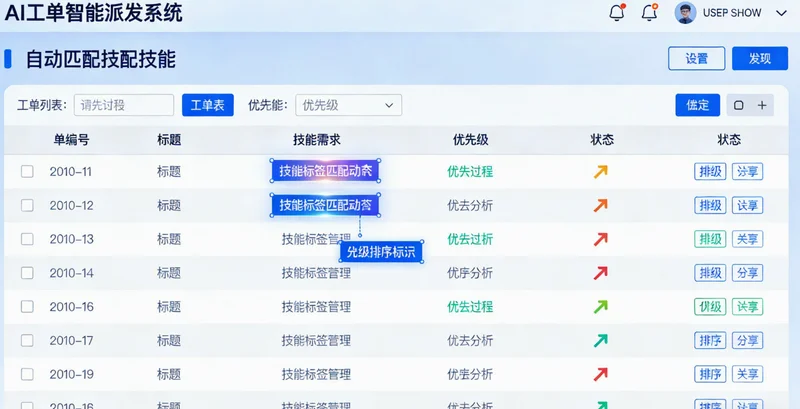Click the yellow arrow in row 2010-11
800x409 pixels.
point(600,171)
